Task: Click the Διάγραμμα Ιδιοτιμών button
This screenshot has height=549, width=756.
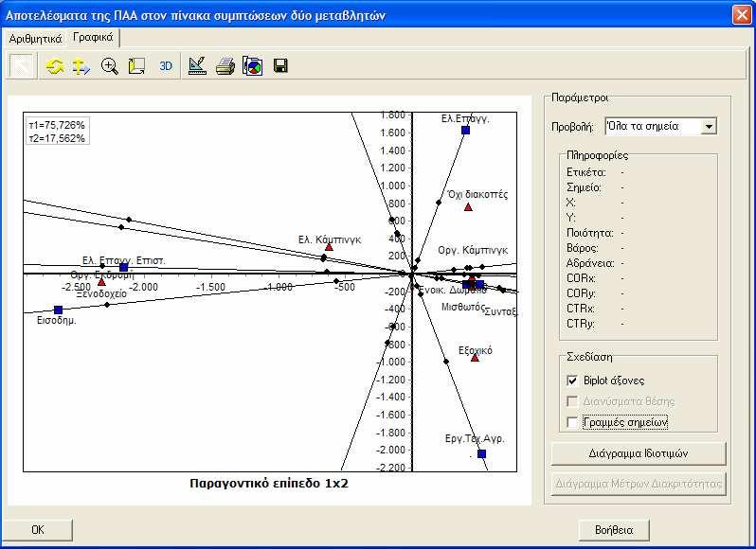Action: 639,453
